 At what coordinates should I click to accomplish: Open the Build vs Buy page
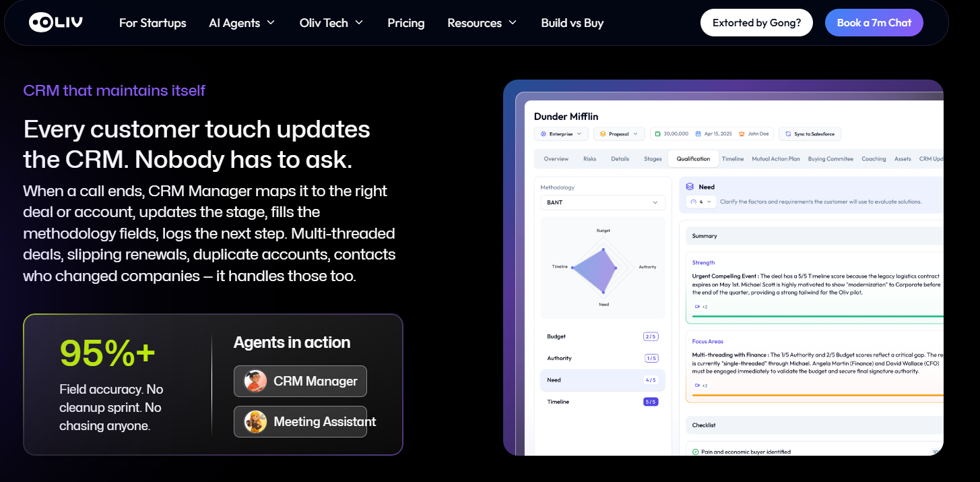pos(573,23)
